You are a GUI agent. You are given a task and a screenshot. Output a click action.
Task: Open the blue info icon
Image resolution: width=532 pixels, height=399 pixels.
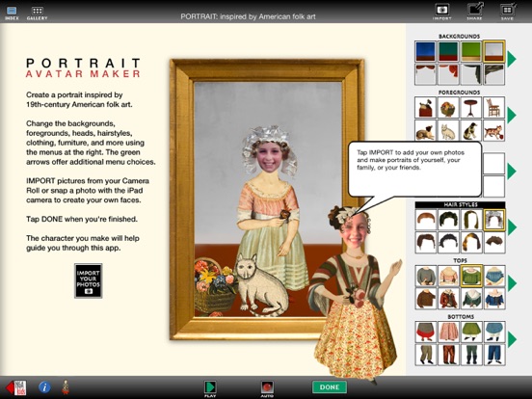(x=44, y=387)
